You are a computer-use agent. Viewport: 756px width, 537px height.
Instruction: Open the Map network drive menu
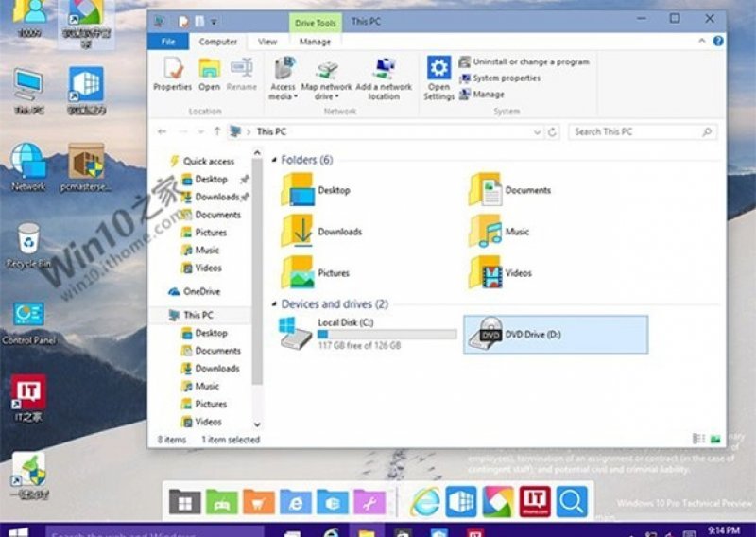coord(326,78)
